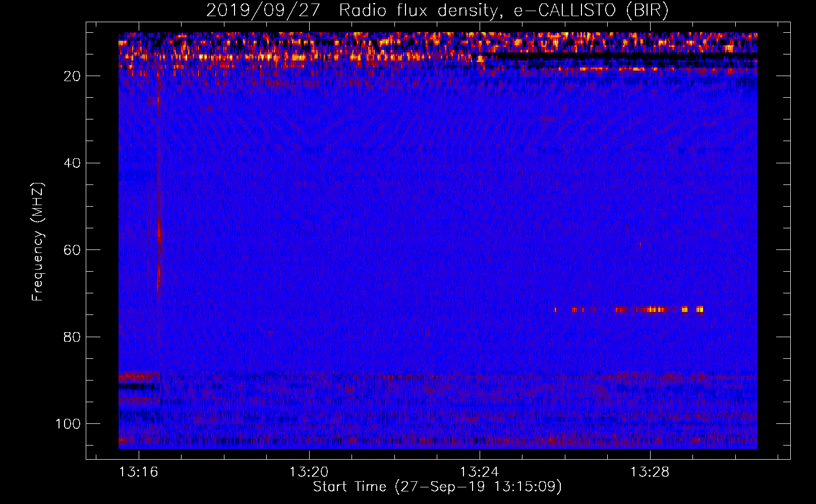Click the 13:16 time tick label
Image resolution: width=816 pixels, height=504 pixels.
click(x=138, y=472)
